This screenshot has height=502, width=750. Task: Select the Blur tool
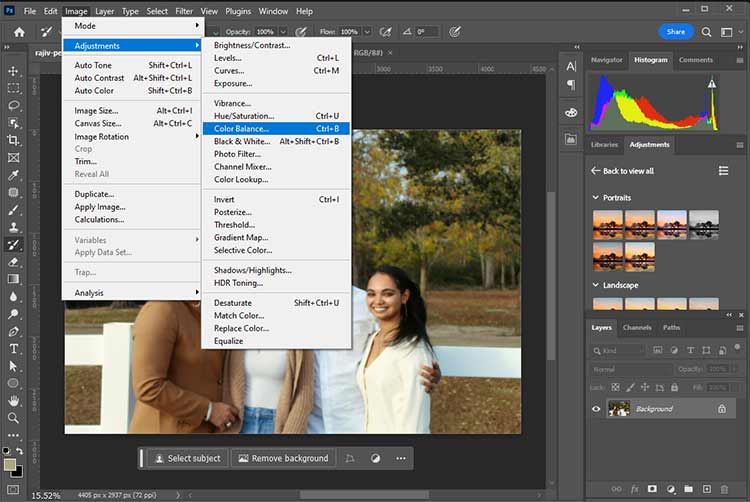pos(13,296)
